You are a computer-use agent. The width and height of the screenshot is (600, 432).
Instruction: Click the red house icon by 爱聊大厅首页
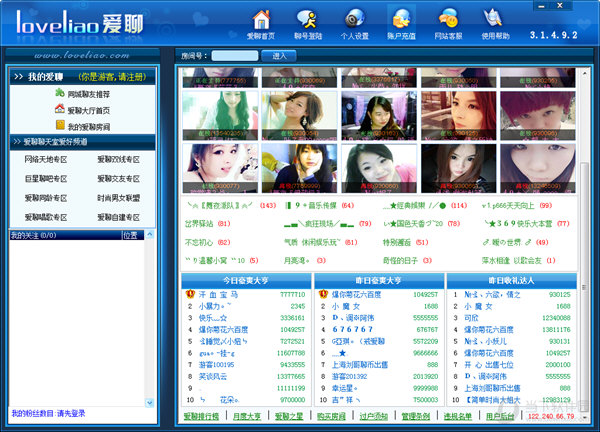pyautogui.click(x=60, y=109)
